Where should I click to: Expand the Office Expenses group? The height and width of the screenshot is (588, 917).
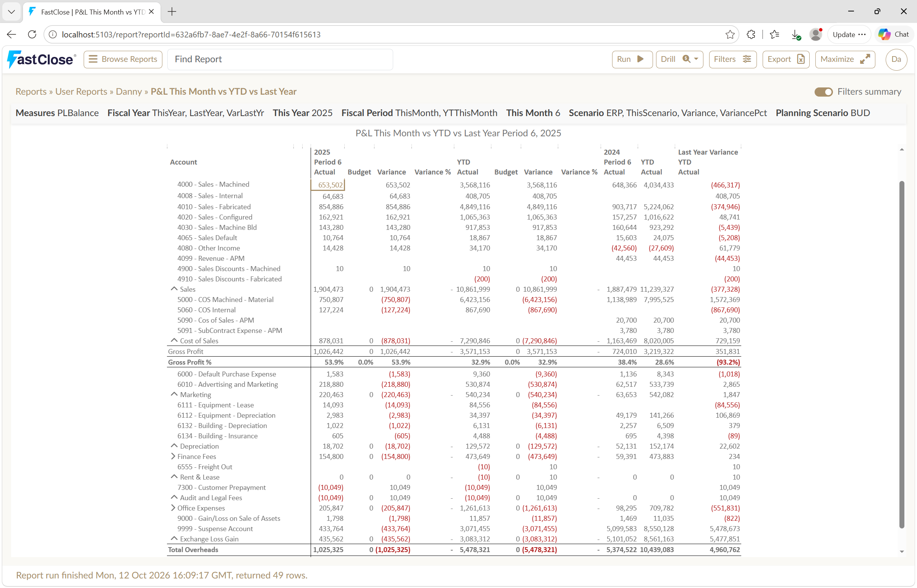click(x=173, y=508)
